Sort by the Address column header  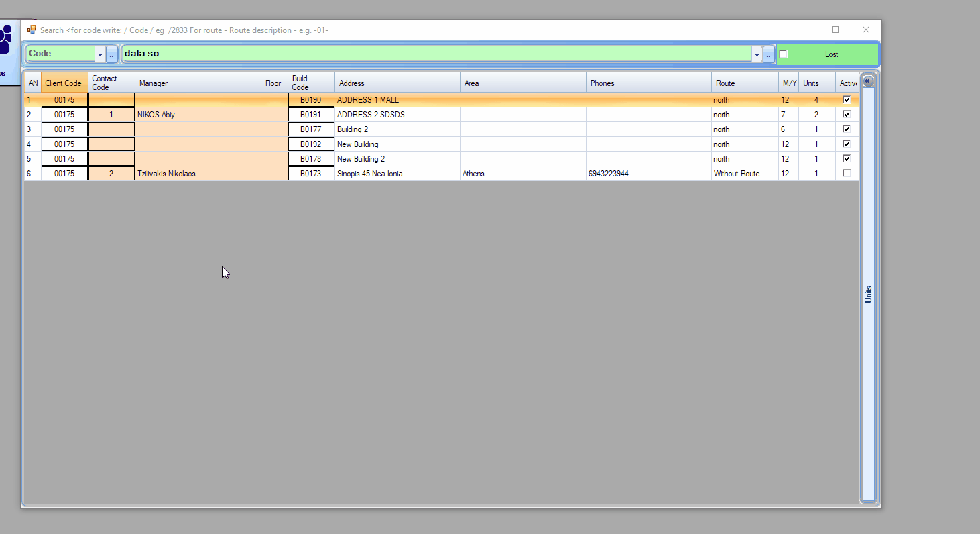click(397, 83)
